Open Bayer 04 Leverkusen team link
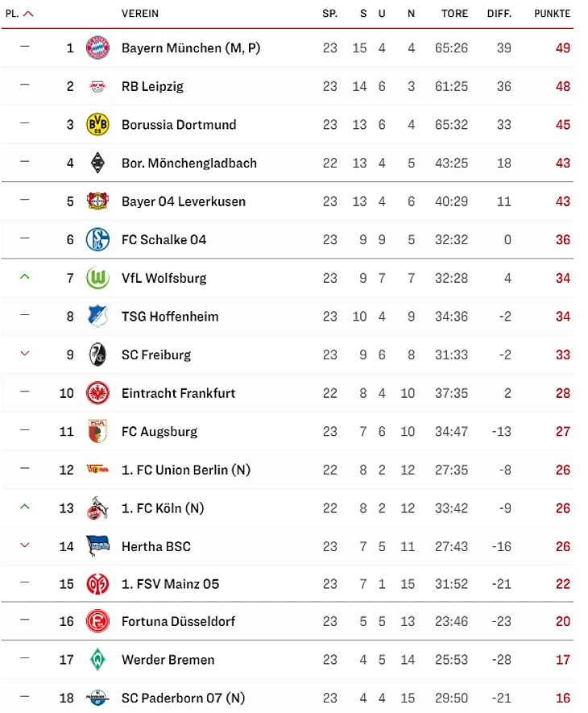The height and width of the screenshot is (713, 588). [184, 201]
